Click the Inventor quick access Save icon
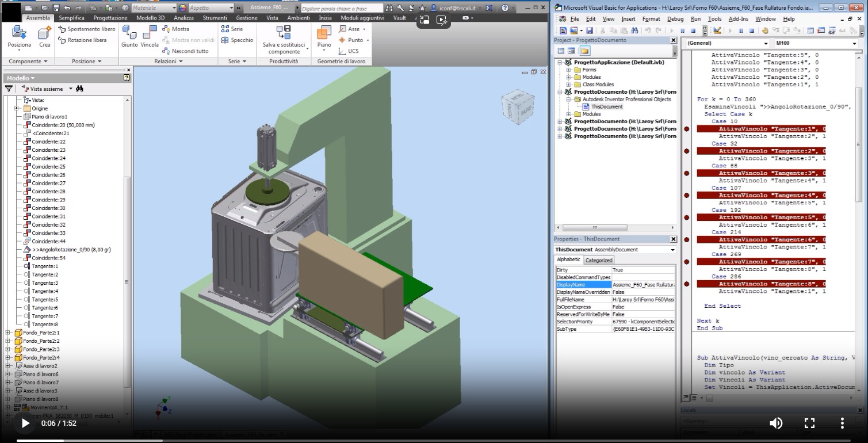868x443 pixels. (x=56, y=8)
